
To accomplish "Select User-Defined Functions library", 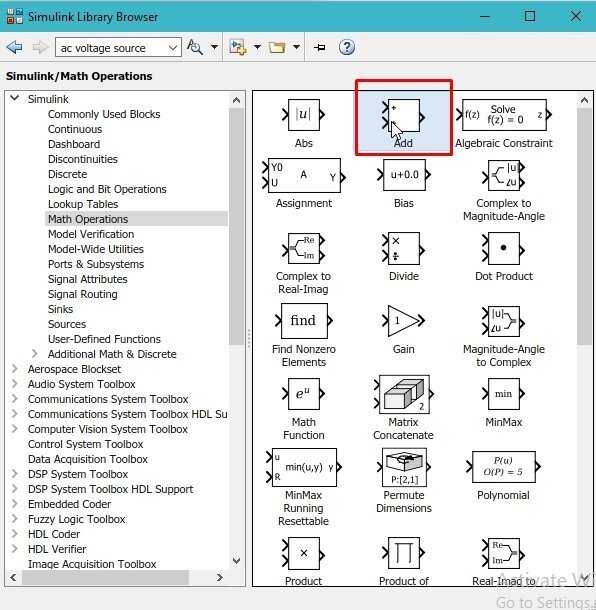I will coord(104,339).
